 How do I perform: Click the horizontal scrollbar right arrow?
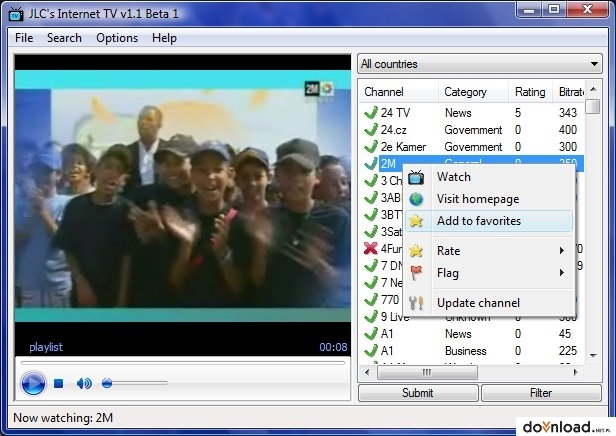(576, 372)
